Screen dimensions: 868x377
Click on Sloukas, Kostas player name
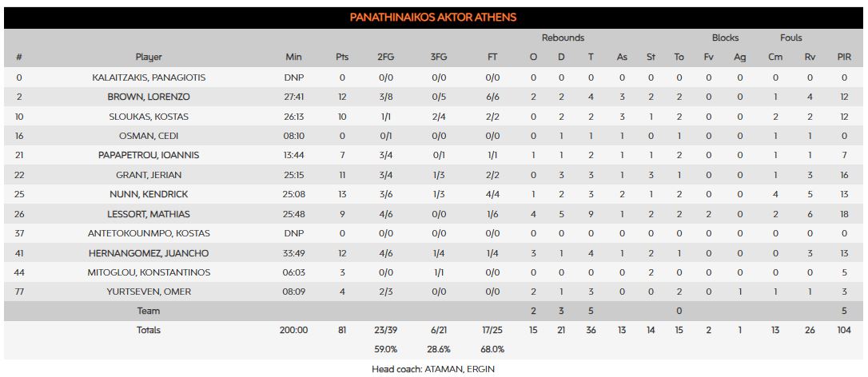149,117
